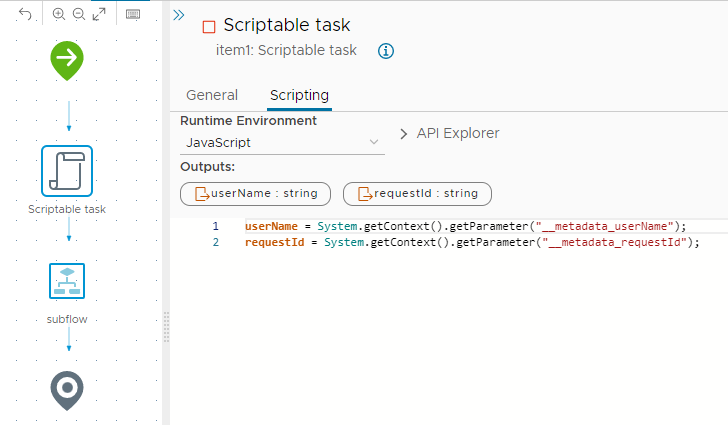The image size is (728, 425).
Task: Click the 'Scriptable task' node label
Action: [67, 209]
